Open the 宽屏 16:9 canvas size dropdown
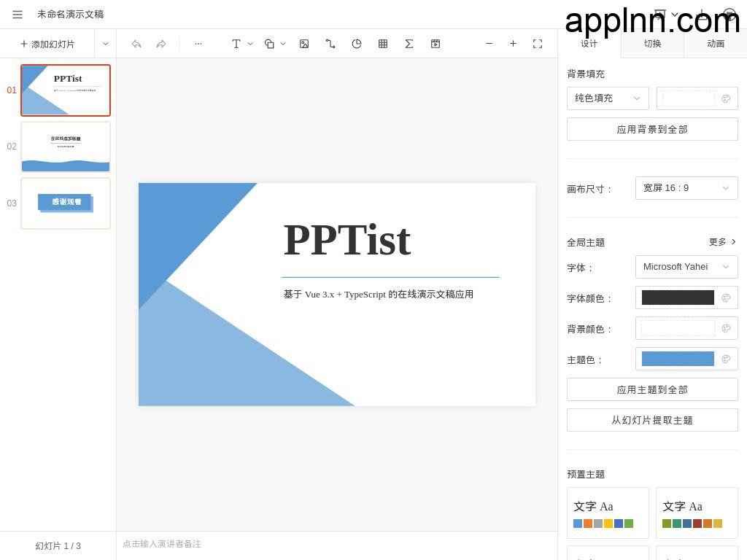Screen dimensions: 747x560 tap(685, 187)
